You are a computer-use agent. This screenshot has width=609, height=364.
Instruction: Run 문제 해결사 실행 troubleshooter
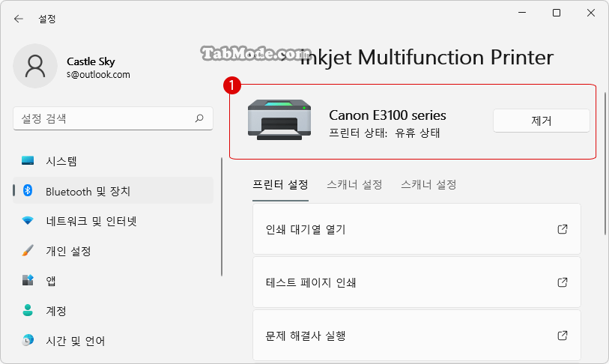pyautogui.click(x=416, y=336)
